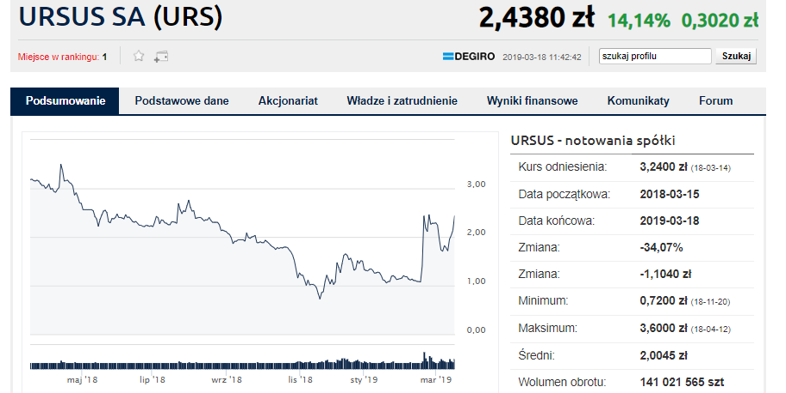Go to the Komunikaty tab
Screen dimensions: 786x393
tap(638, 101)
